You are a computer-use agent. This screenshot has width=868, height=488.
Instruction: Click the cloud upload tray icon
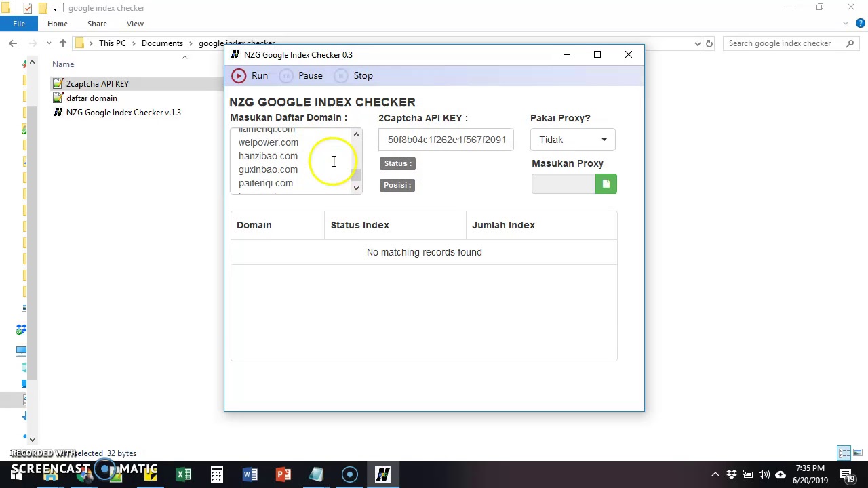(x=781, y=474)
